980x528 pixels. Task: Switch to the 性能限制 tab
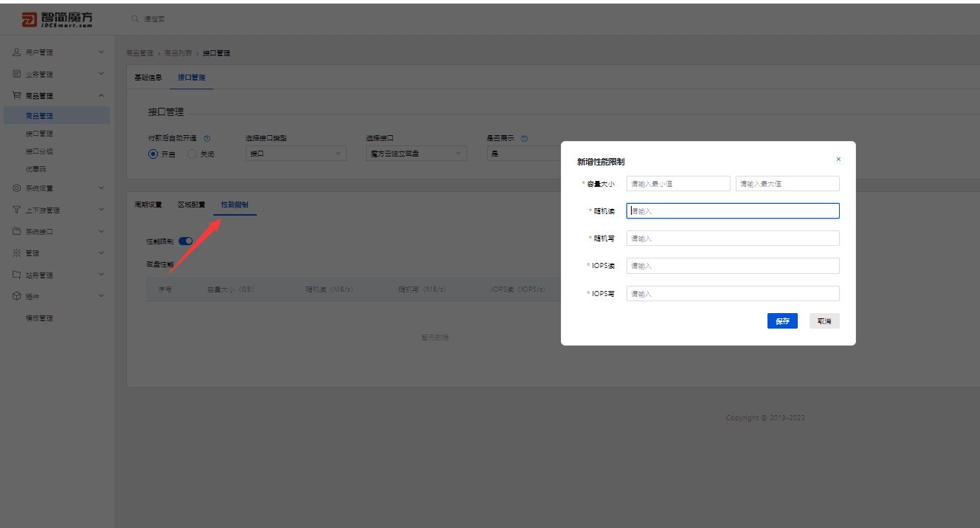[235, 205]
